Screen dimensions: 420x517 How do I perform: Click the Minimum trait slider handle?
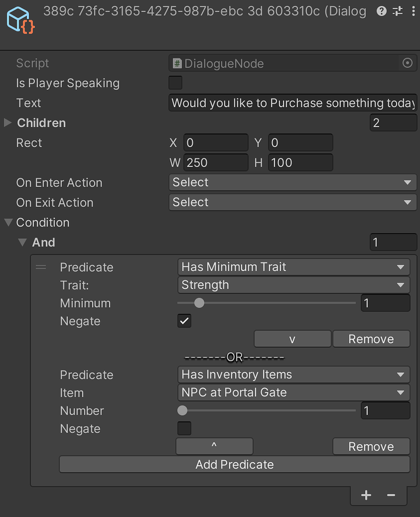(x=199, y=302)
